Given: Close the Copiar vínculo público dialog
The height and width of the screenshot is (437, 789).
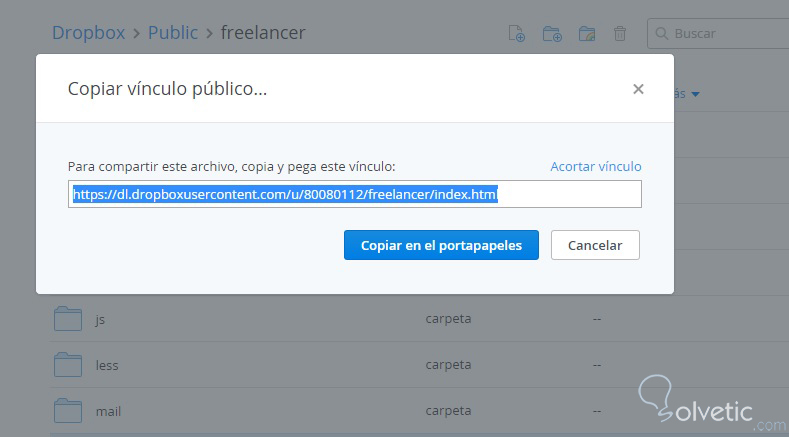Looking at the screenshot, I should (x=638, y=89).
